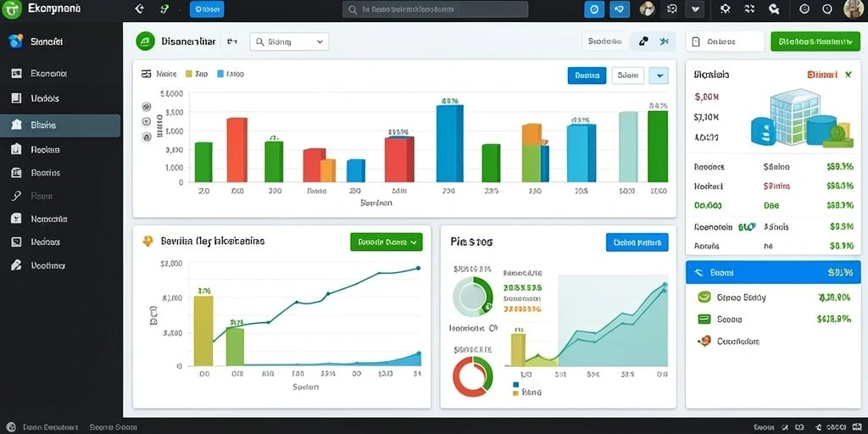Click the back arrow in the top bar

click(140, 8)
